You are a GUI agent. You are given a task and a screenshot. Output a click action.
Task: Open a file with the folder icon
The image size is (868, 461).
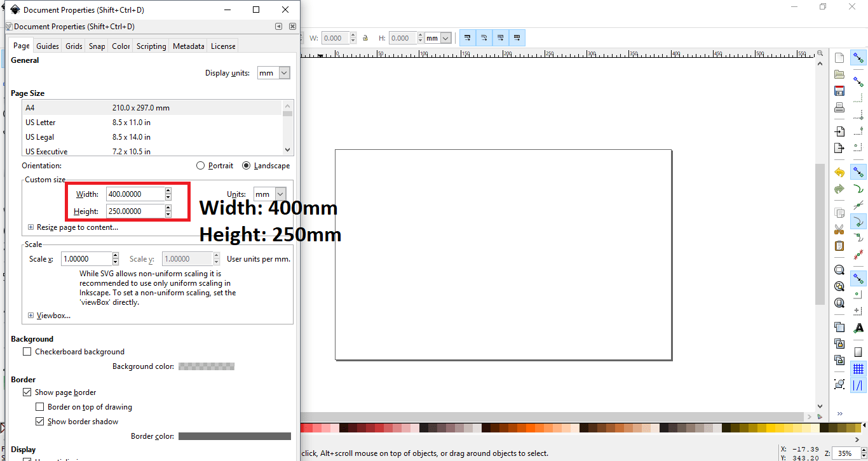[839, 74]
